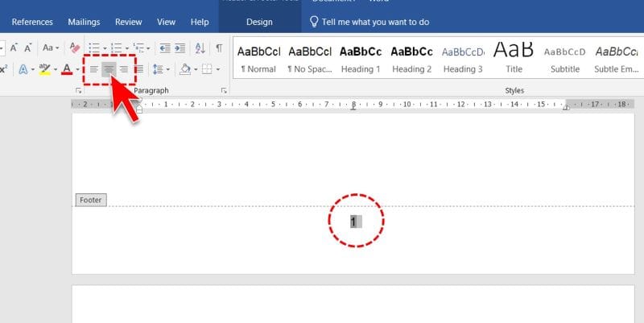644x323 pixels.
Task: Open the Change Case dropdown
Action: pyautogui.click(x=51, y=48)
